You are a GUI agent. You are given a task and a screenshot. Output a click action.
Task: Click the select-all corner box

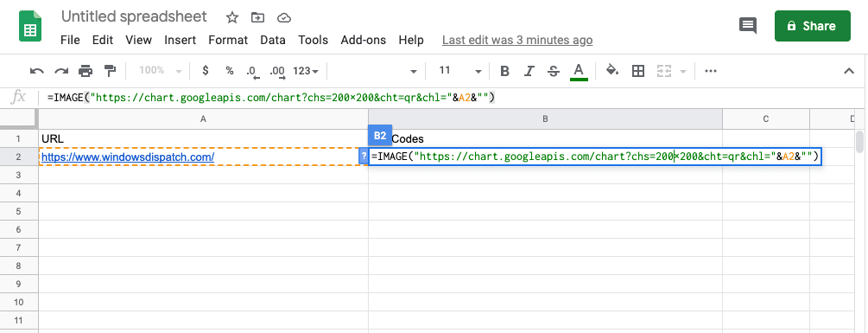[x=19, y=118]
